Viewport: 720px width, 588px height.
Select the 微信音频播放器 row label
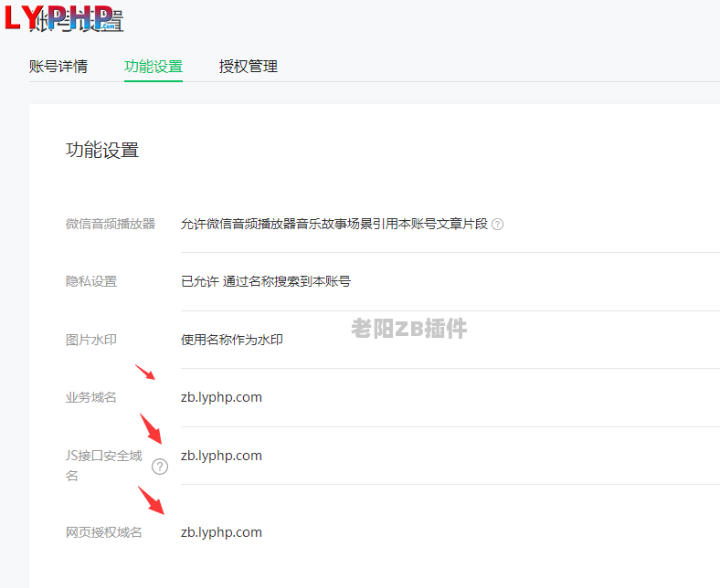coord(111,224)
